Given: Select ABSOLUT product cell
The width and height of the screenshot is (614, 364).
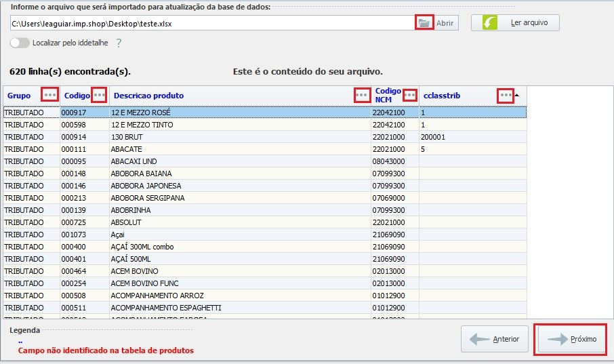Looking at the screenshot, I should click(x=240, y=222).
